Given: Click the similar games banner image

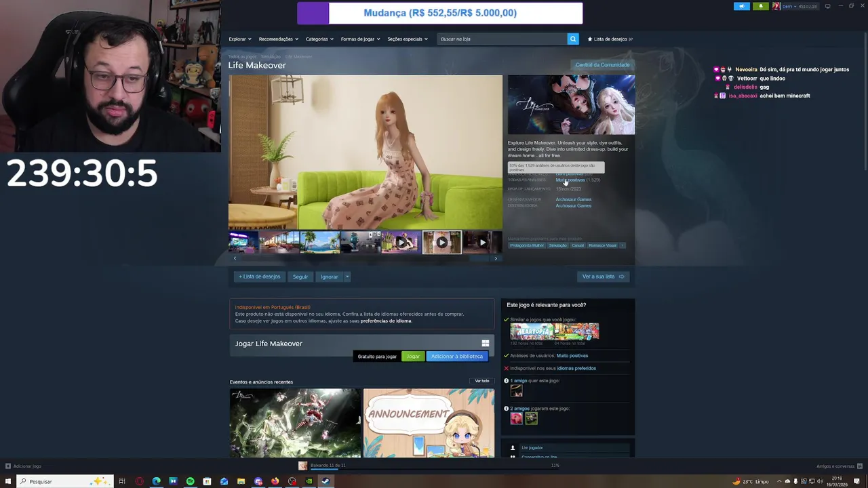Looking at the screenshot, I should pos(555,331).
